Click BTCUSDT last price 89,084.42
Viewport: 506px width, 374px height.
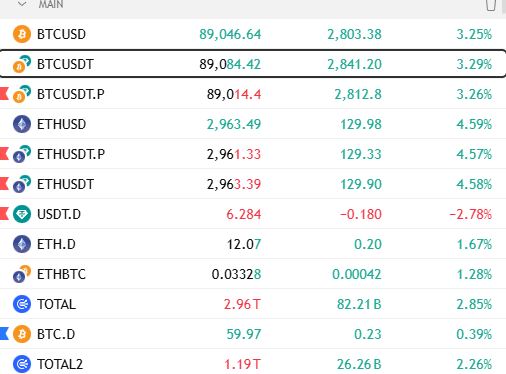tap(230, 64)
